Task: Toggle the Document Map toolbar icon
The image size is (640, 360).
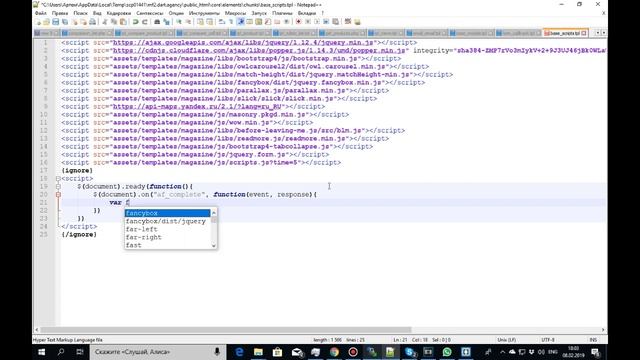Action: pyautogui.click(x=259, y=22)
